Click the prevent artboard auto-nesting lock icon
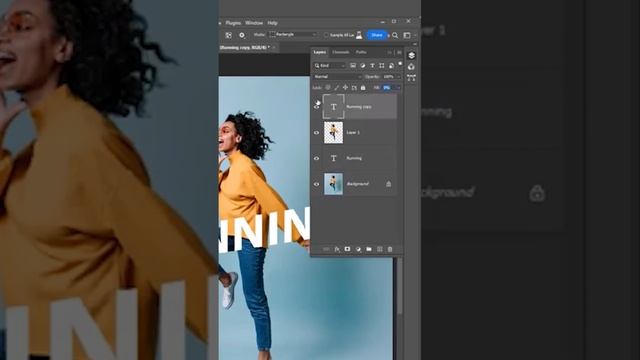The height and width of the screenshot is (360, 640). tap(354, 87)
